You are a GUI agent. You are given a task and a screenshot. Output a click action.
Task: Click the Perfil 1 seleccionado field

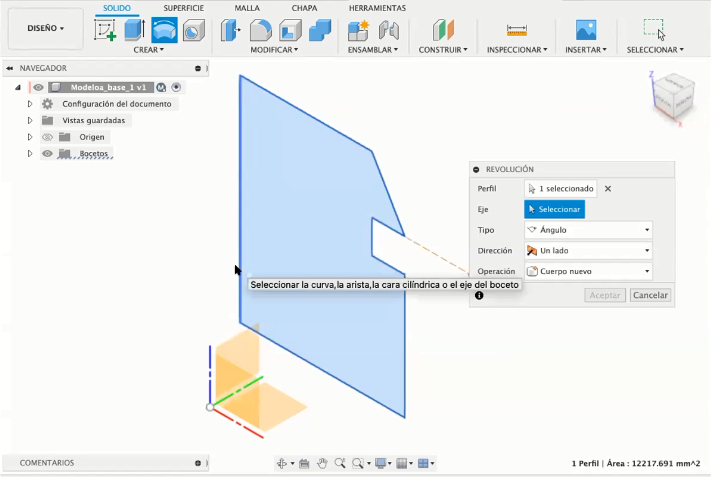point(560,189)
